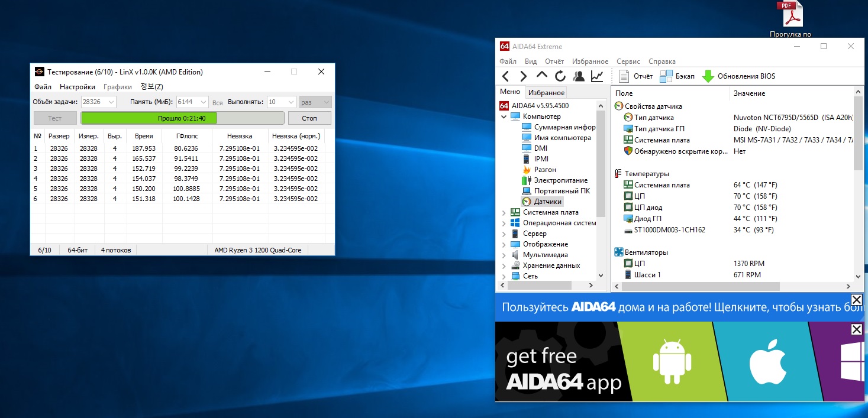Select DMI tree item
This screenshot has height=418, width=868.
pos(534,148)
